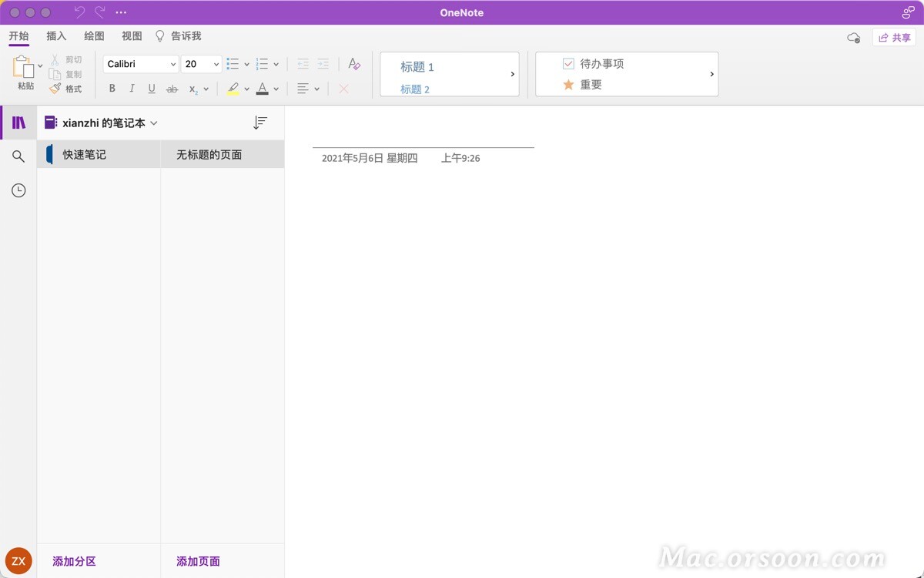
Task: Open the notebook library icon in sidebar
Action: point(18,122)
